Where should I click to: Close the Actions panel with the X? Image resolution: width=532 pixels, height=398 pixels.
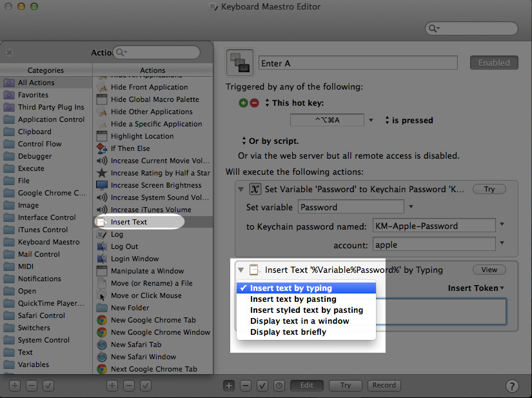point(10,53)
